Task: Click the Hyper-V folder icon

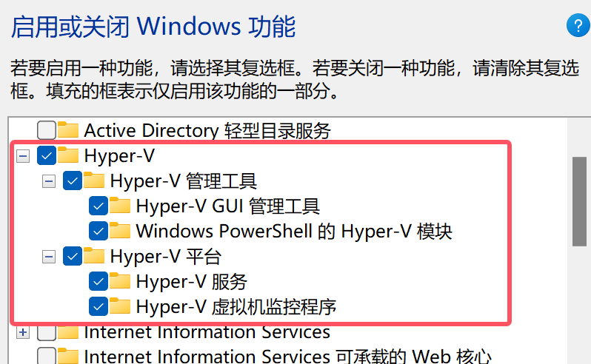Action: coord(68,155)
